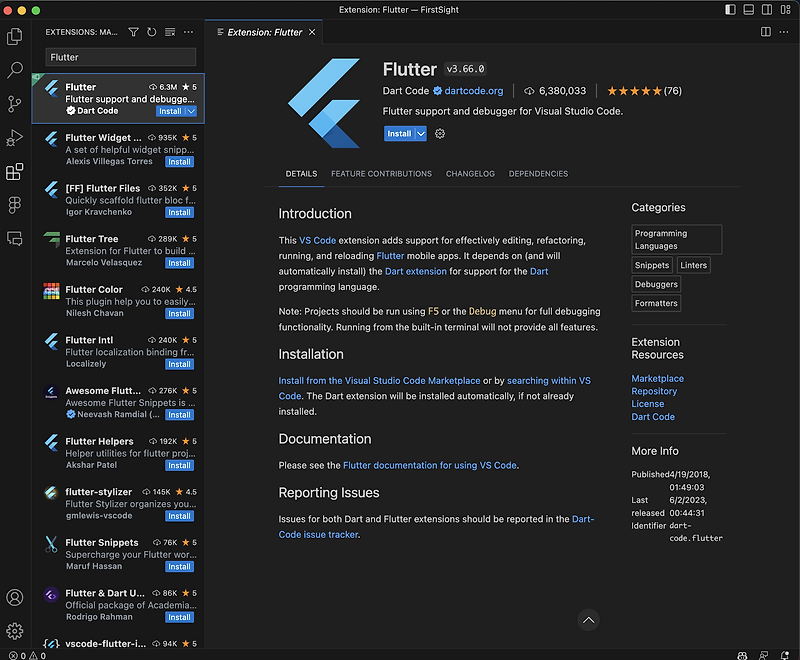Click inside the Flutter extension search field
Viewport: 800px width, 660px height.
click(120, 58)
